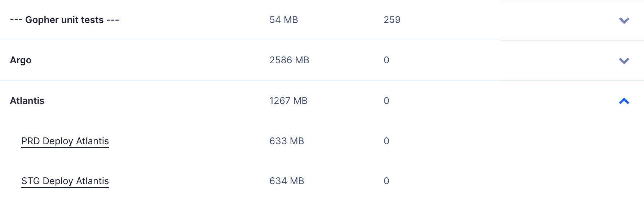Screen dimensions: 644x200
Task: Click the 0 count in the Argo row
Action: 386,60
